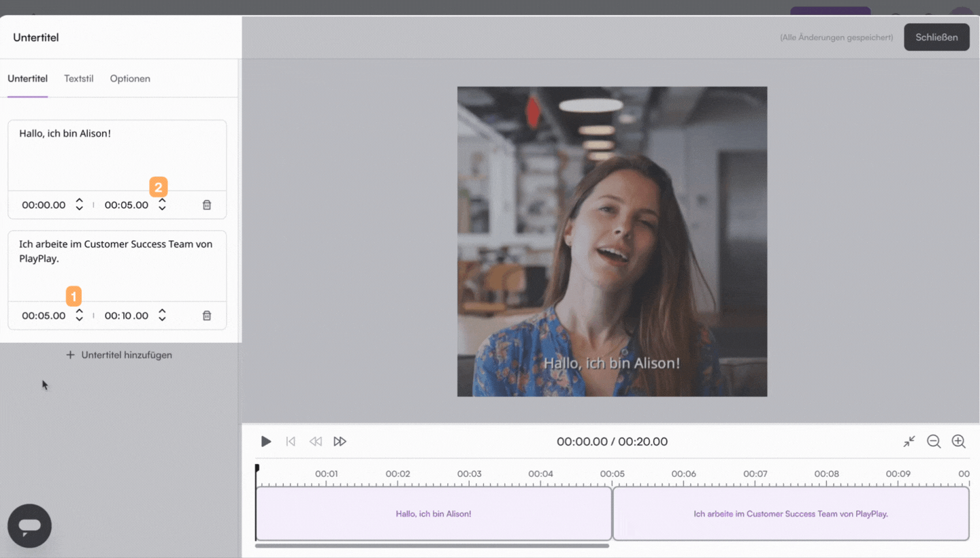Select the 'Hallo, ich bin Alison!' timeline clip
The height and width of the screenshot is (558, 980).
click(x=434, y=514)
